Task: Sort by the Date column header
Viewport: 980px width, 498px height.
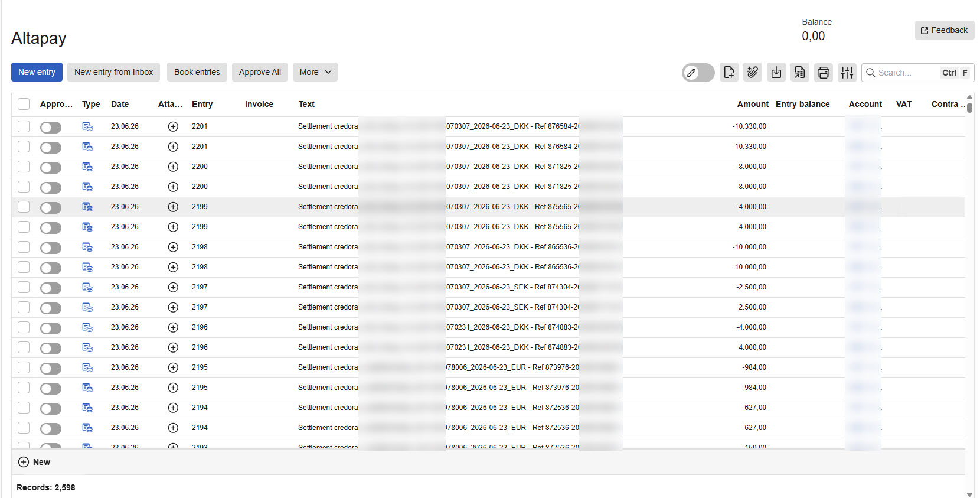Action: pos(120,104)
